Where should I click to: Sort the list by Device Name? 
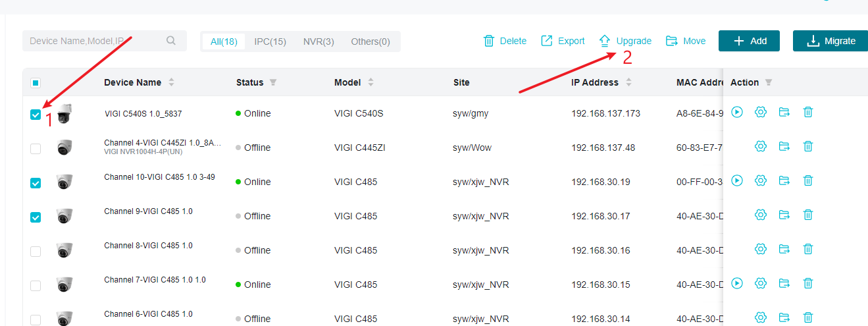[x=171, y=82]
